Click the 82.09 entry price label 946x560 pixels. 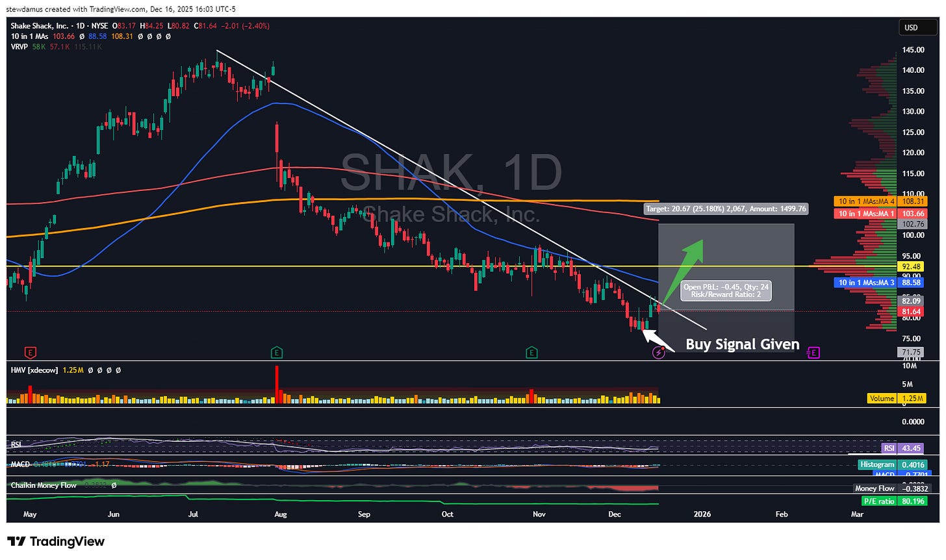coord(912,301)
